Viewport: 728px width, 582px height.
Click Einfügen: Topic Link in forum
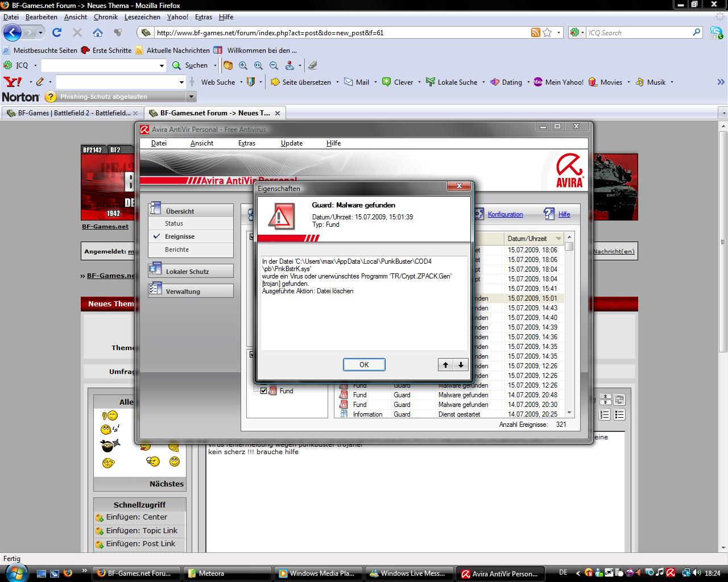pyautogui.click(x=142, y=530)
